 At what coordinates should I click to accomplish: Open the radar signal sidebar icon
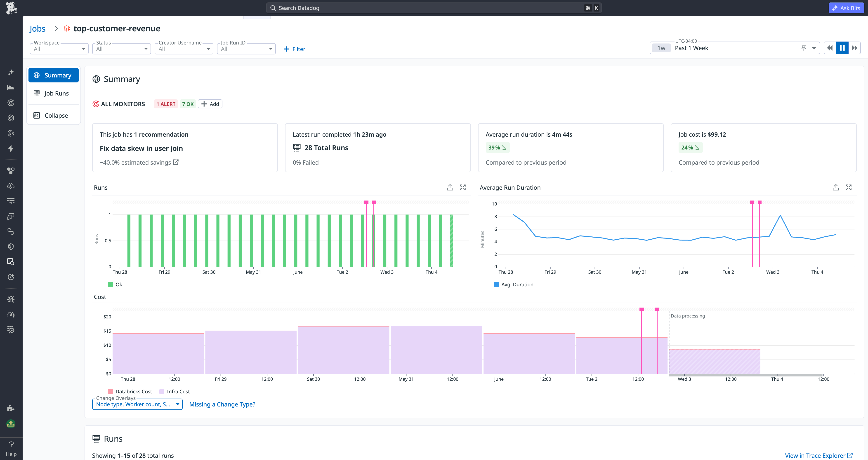click(x=11, y=133)
